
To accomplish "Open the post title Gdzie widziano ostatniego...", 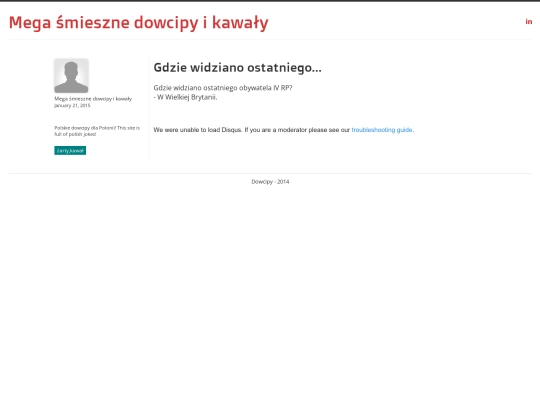I will tap(237, 68).
